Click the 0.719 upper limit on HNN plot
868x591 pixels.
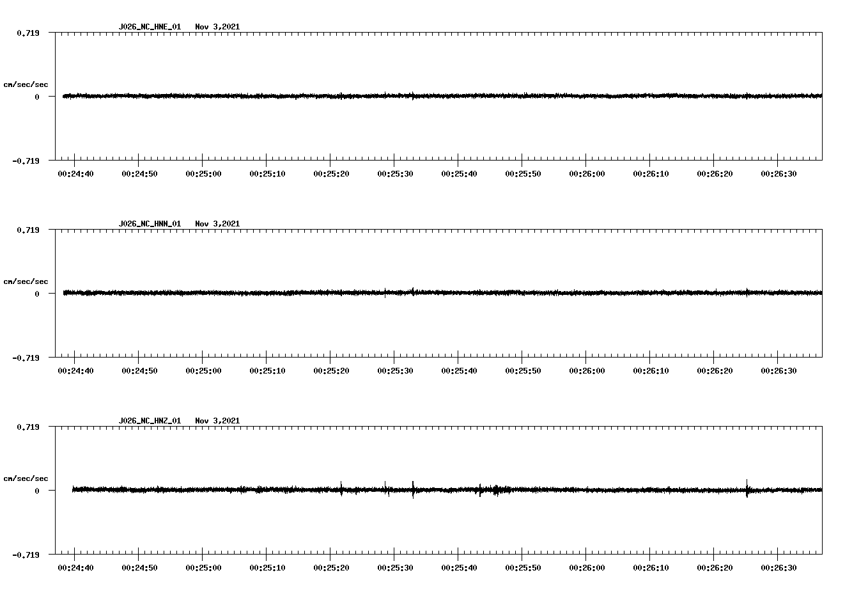pos(27,230)
